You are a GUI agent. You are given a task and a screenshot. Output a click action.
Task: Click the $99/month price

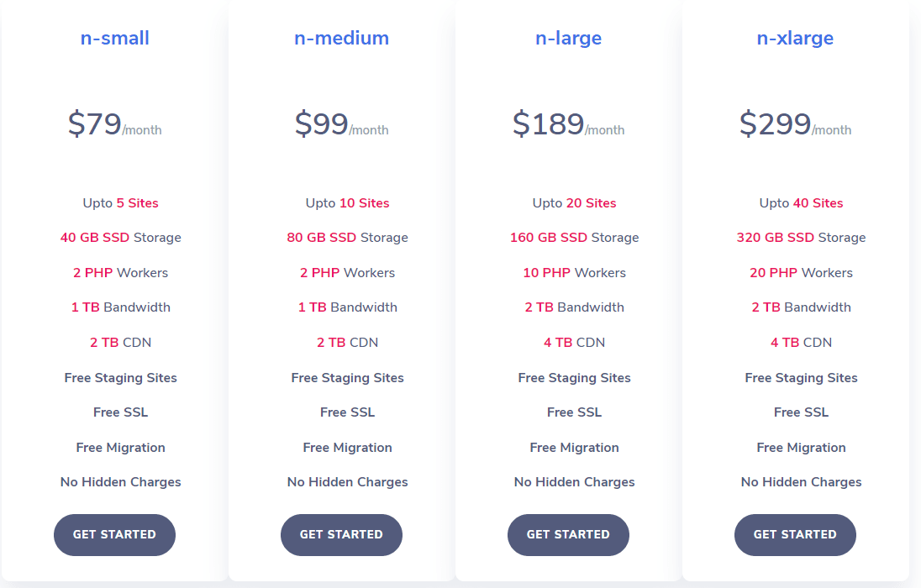click(341, 124)
